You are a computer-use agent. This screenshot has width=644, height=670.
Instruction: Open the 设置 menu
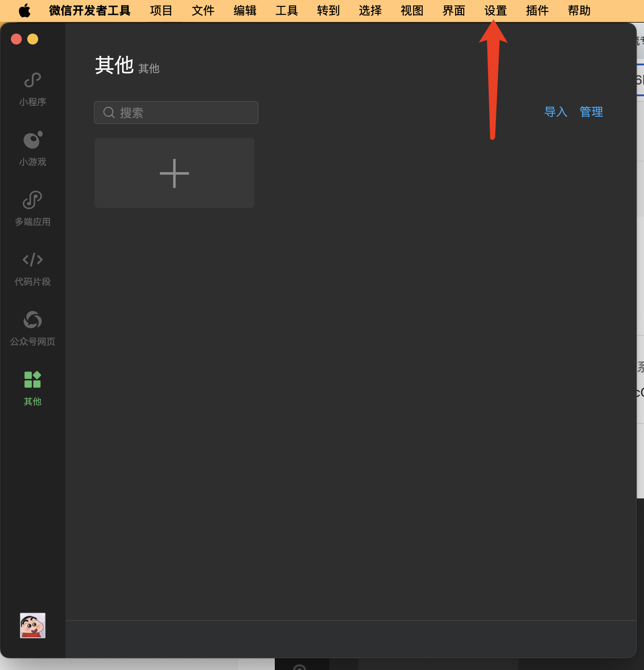[495, 10]
